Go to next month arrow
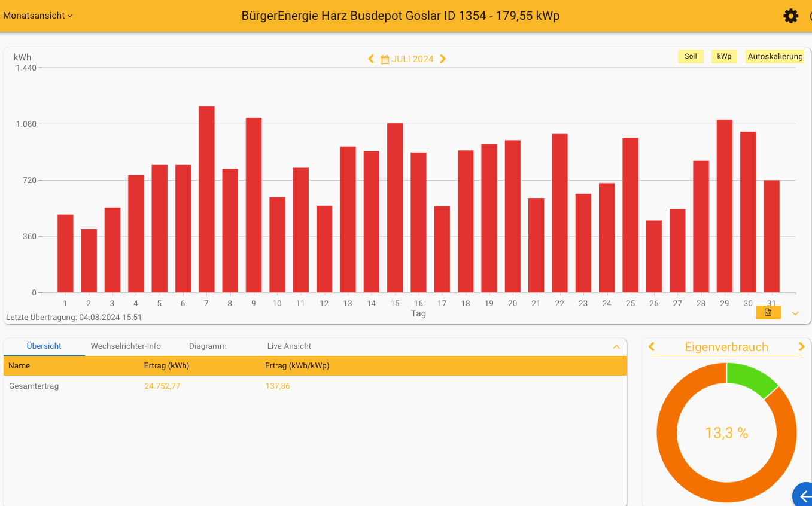Screen dimensions: 812x506 pos(443,59)
